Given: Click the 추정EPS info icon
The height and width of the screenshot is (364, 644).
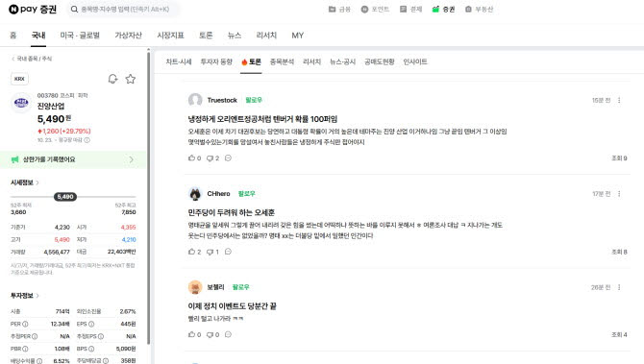Looking at the screenshot, I should point(101,336).
